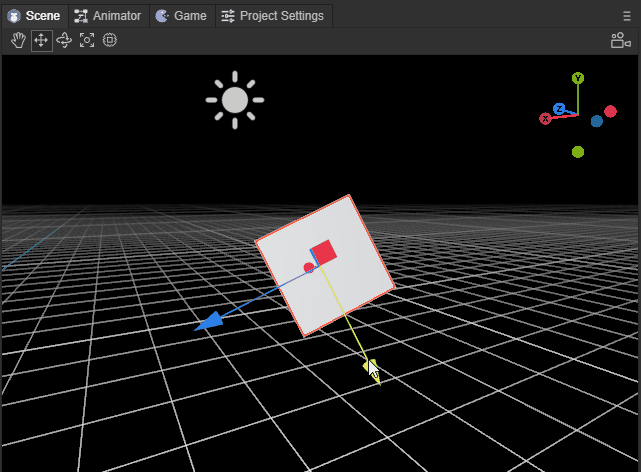Click the blue arrow move handle
641x472 pixels.
click(208, 322)
